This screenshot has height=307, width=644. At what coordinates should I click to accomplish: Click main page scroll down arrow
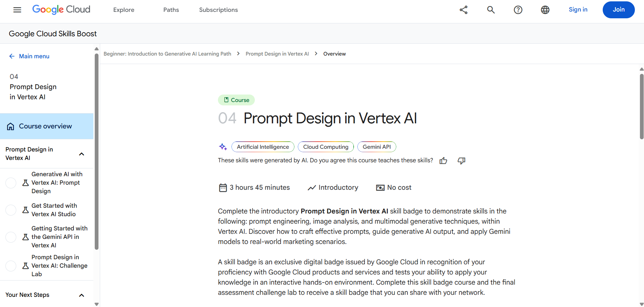click(642, 304)
